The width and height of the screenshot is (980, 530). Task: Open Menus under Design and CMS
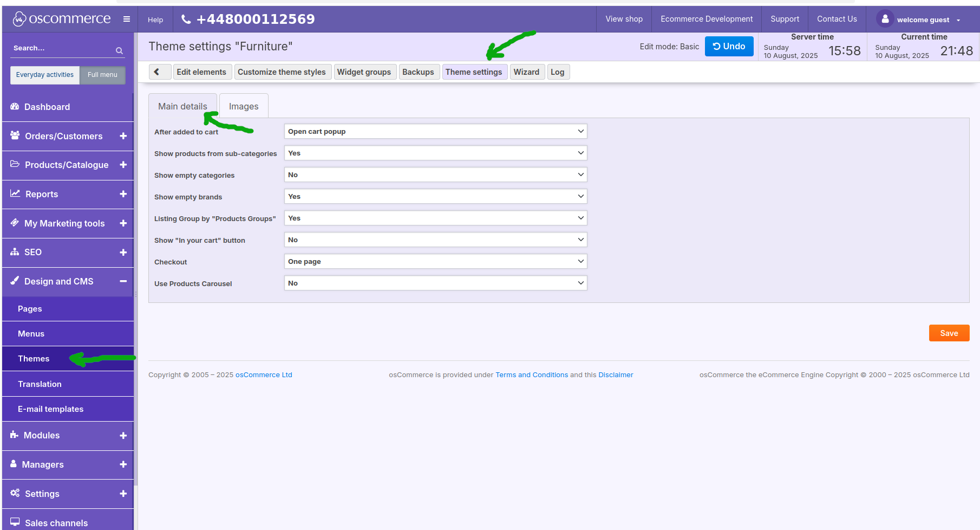[x=68, y=333]
